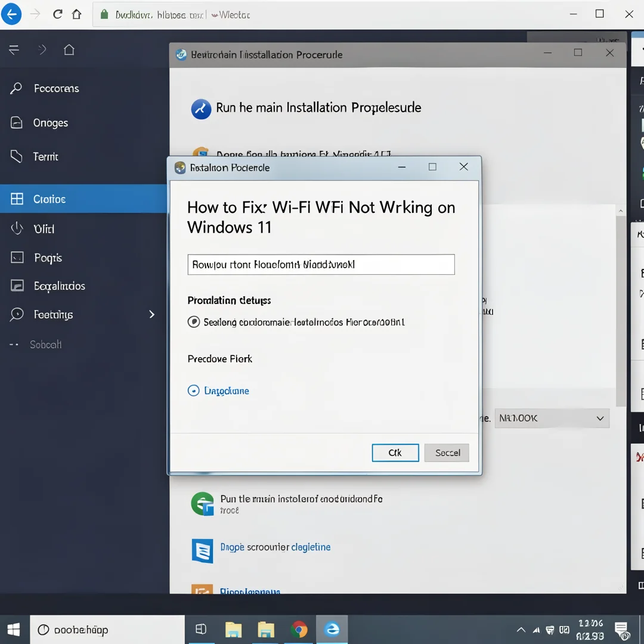Click the taskbar search box

(x=107, y=629)
